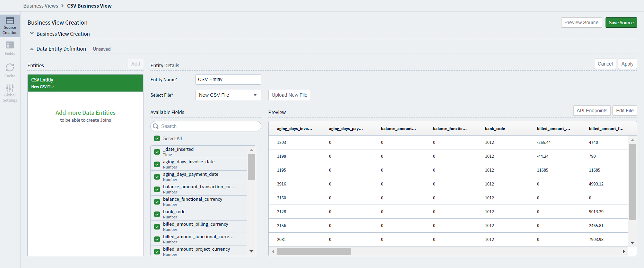Viewport: 644px width, 268px height.
Task: Click the Edit File button
Action: (625, 111)
